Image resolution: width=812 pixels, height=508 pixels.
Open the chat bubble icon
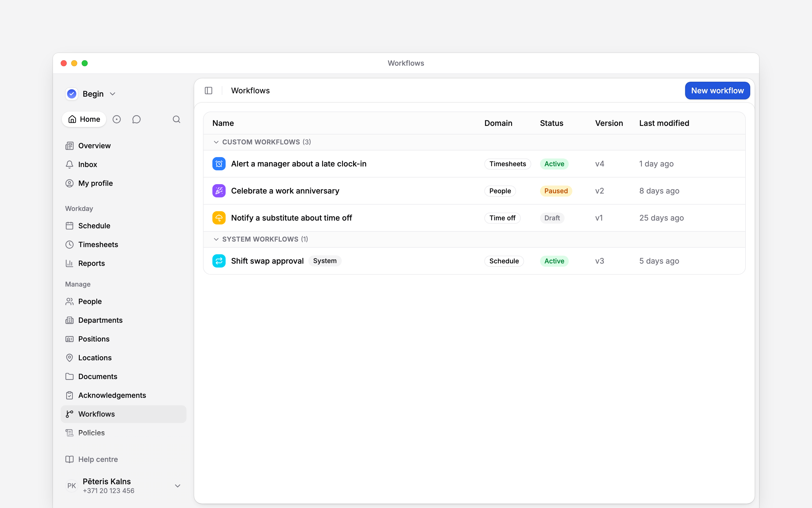136,119
